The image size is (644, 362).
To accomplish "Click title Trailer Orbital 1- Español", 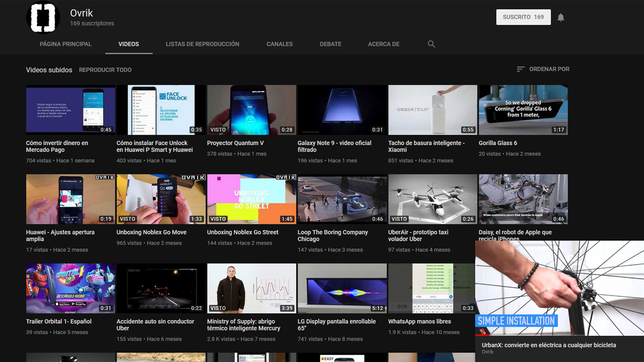I will 59,321.
